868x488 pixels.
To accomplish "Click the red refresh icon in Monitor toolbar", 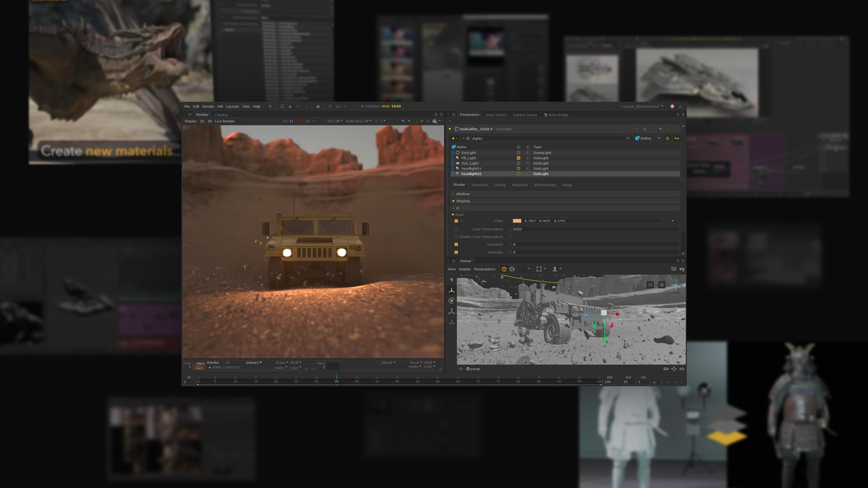I will tap(297, 121).
